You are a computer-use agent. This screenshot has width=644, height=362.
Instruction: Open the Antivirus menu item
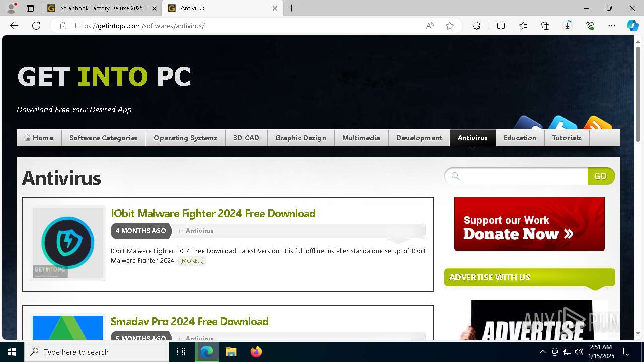click(472, 138)
